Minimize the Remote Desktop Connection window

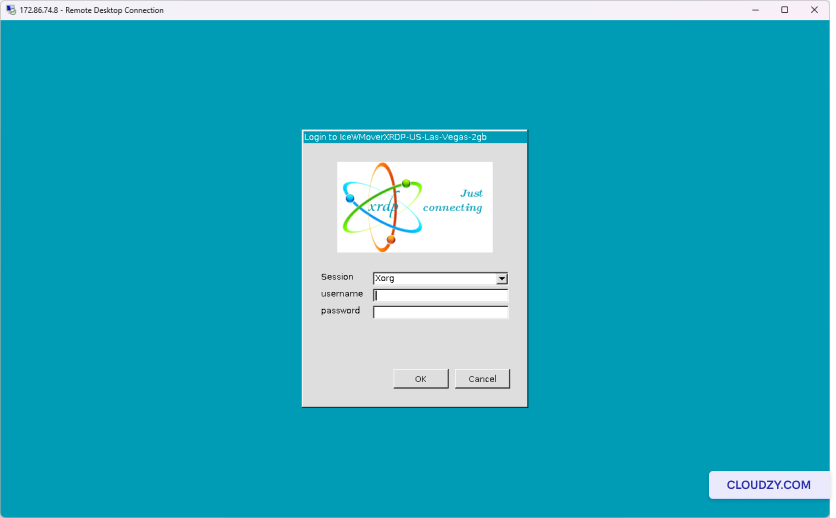click(x=755, y=10)
